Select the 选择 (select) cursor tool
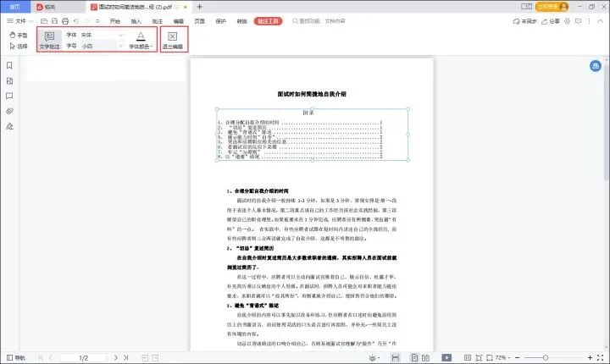This screenshot has width=610, height=364. [19, 47]
